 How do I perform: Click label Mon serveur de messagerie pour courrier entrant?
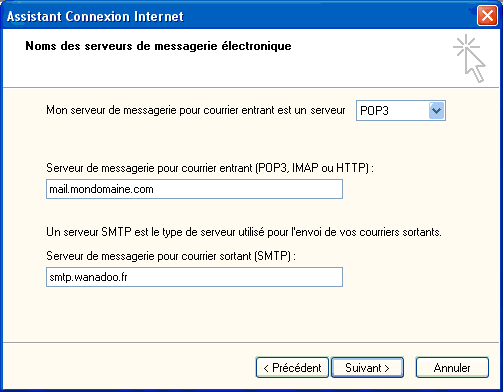(x=196, y=110)
